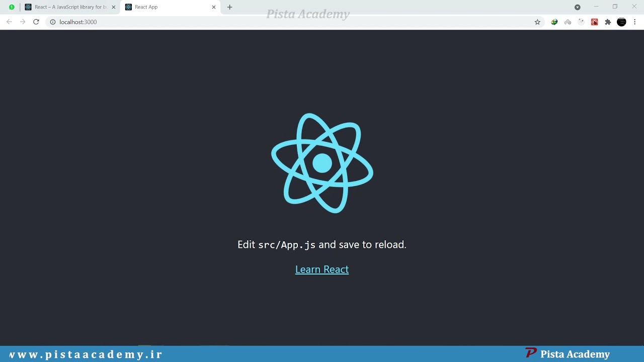This screenshot has width=644, height=362.
Task: Click the spinning React logo
Action: [x=322, y=163]
